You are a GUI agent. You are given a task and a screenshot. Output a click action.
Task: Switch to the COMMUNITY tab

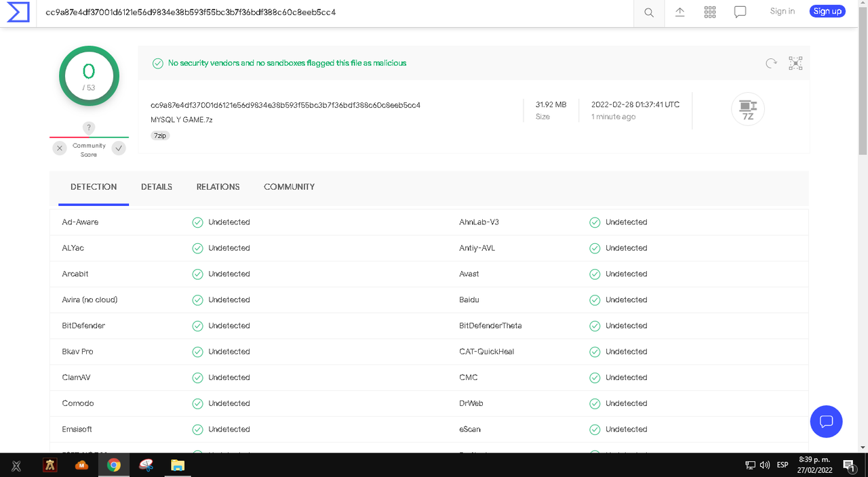(x=290, y=187)
